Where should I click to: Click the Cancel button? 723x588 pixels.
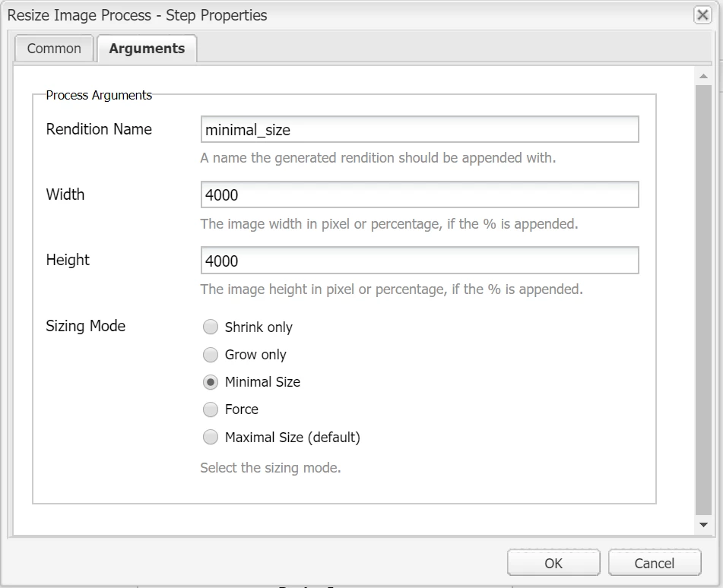click(654, 563)
